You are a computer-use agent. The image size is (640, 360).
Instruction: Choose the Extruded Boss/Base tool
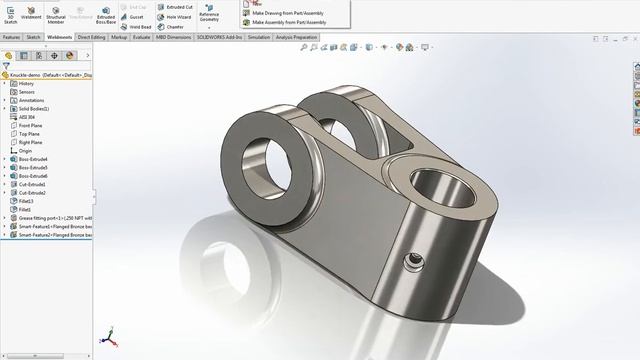pyautogui.click(x=106, y=15)
